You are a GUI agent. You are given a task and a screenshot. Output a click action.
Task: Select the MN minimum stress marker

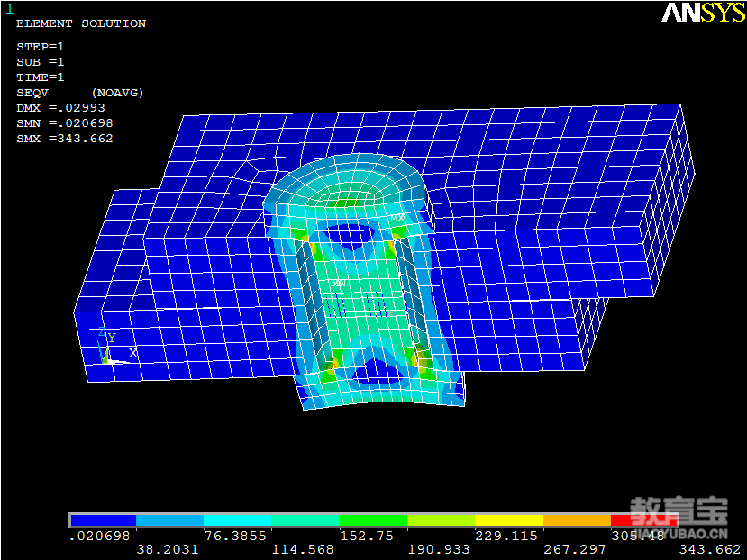coord(338,283)
